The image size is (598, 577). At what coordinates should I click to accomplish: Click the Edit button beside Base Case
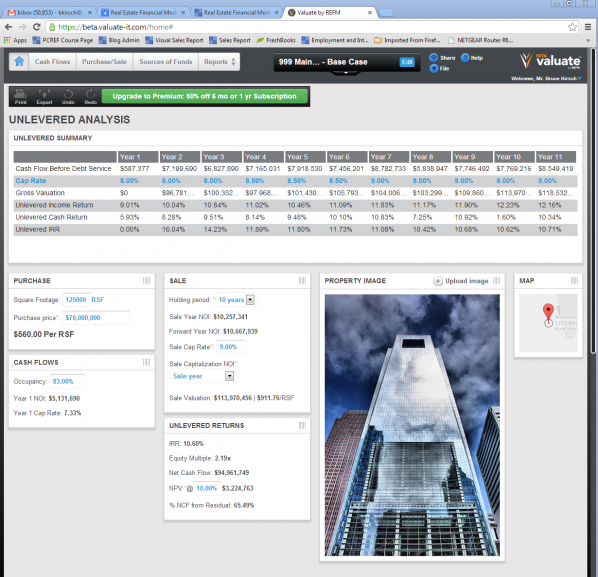click(x=407, y=62)
